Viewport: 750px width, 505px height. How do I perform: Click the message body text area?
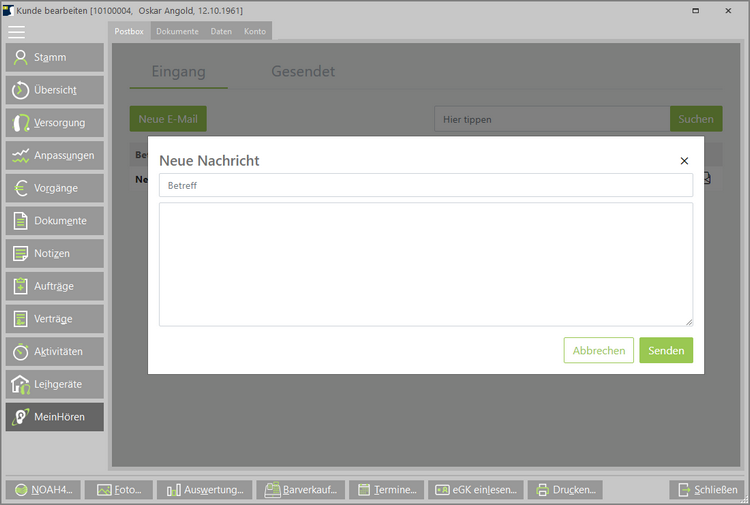click(x=425, y=264)
